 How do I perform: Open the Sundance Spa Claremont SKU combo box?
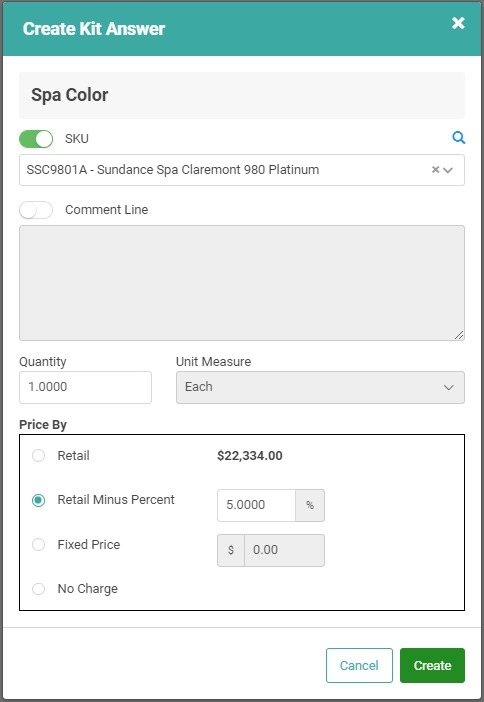[x=242, y=170]
